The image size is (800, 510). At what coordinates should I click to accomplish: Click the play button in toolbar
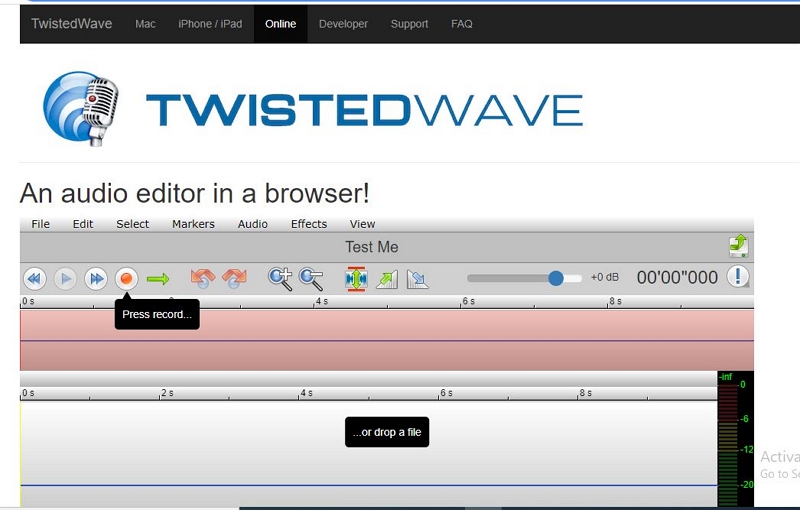click(x=65, y=279)
